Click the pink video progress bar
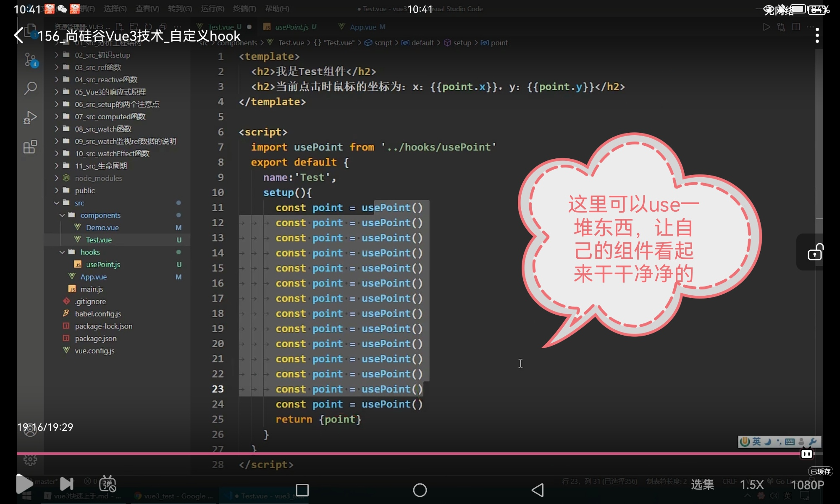The image size is (840, 504). pyautogui.click(x=403, y=454)
